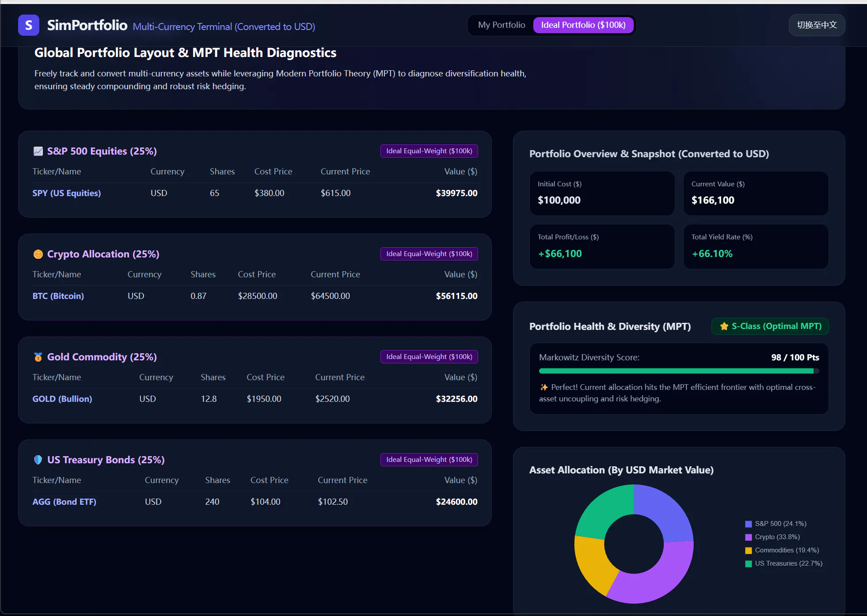Click the star icon in S-Class badge
867x616 pixels.
tap(724, 326)
